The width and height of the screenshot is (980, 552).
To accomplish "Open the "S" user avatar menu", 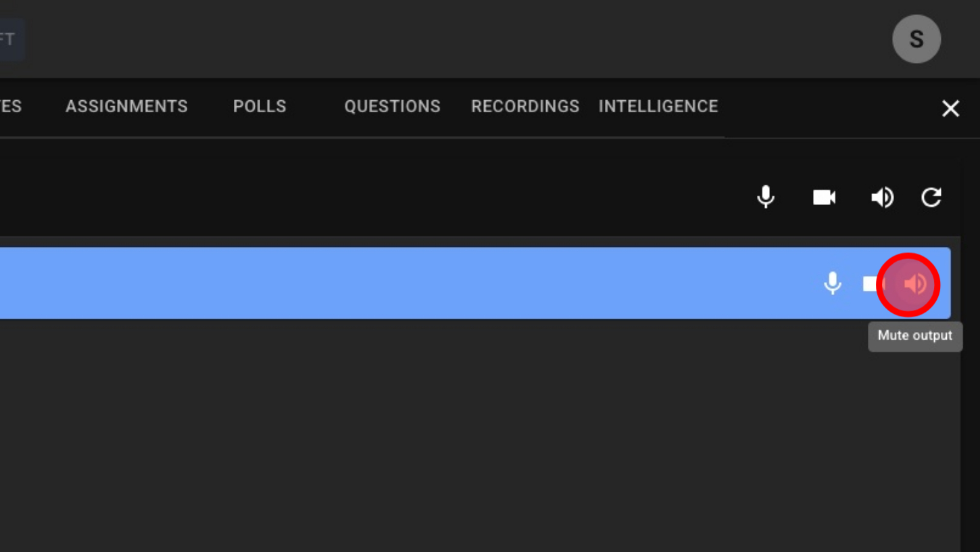I will pyautogui.click(x=916, y=39).
